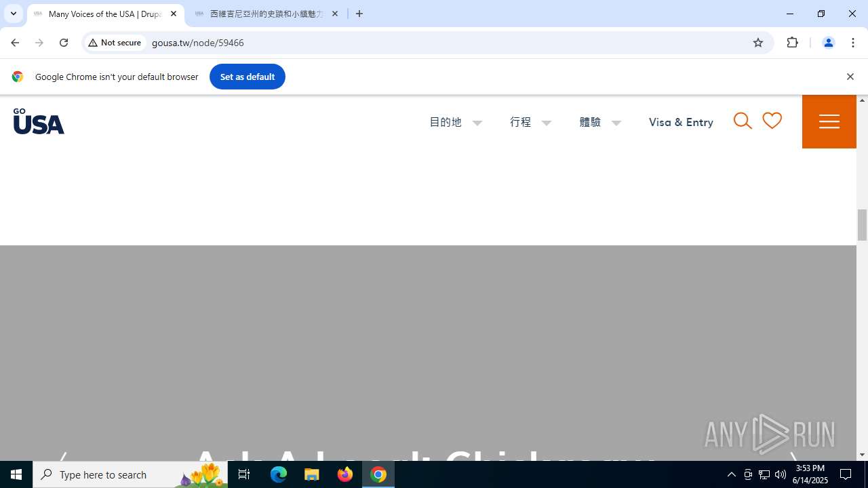This screenshot has height=488, width=868.
Task: Open the volume speaker tray icon
Action: click(781, 474)
